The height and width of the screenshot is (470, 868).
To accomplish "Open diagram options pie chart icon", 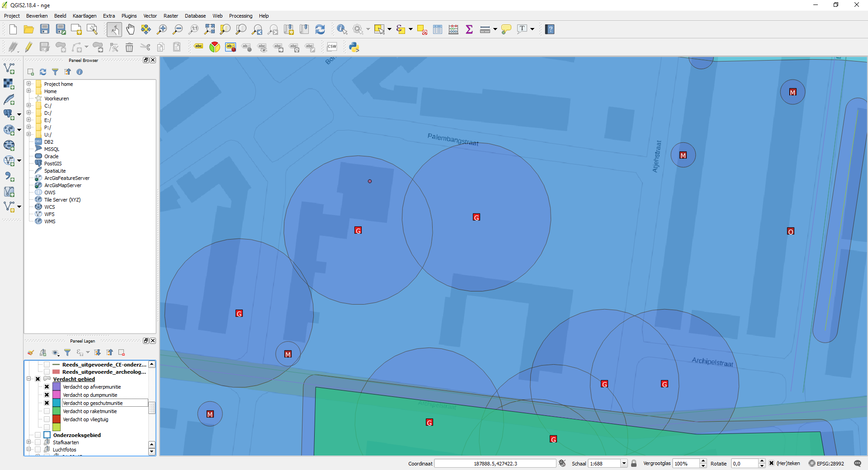I will [x=215, y=47].
